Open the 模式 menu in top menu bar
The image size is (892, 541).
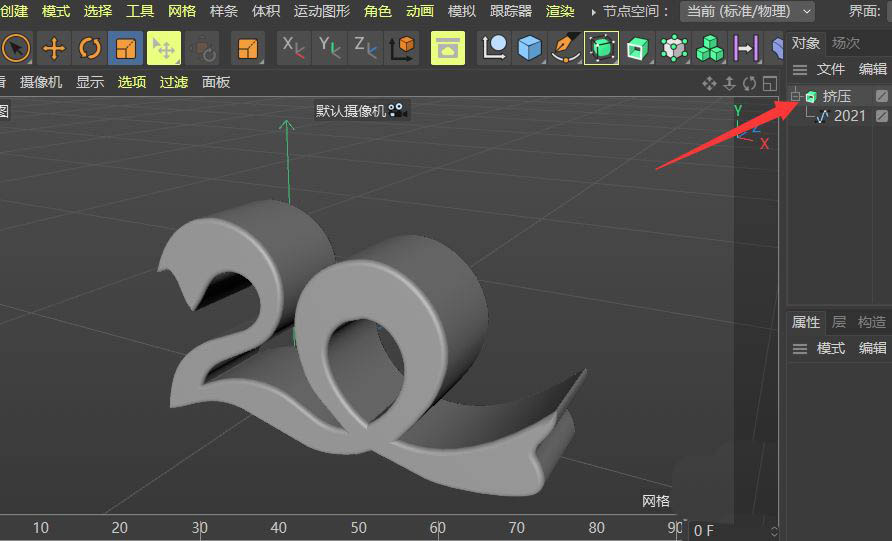click(x=56, y=11)
